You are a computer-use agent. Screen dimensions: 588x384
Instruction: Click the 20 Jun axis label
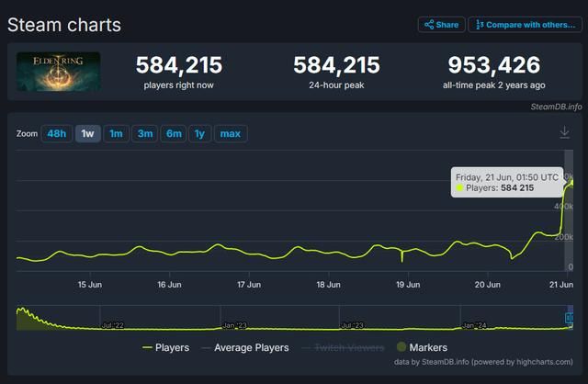click(x=485, y=285)
